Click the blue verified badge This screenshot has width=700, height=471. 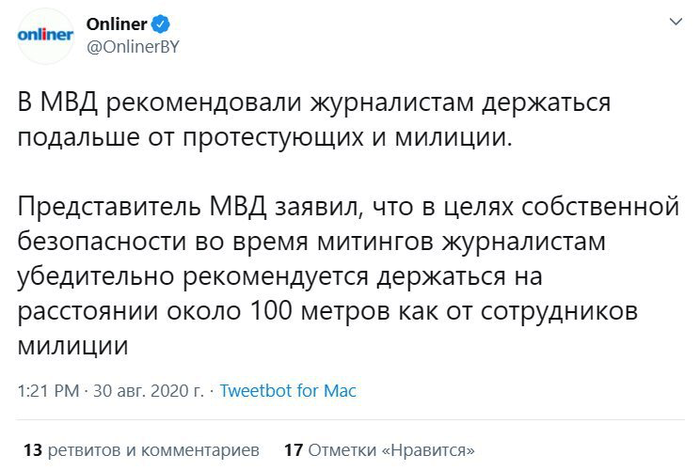(x=159, y=23)
